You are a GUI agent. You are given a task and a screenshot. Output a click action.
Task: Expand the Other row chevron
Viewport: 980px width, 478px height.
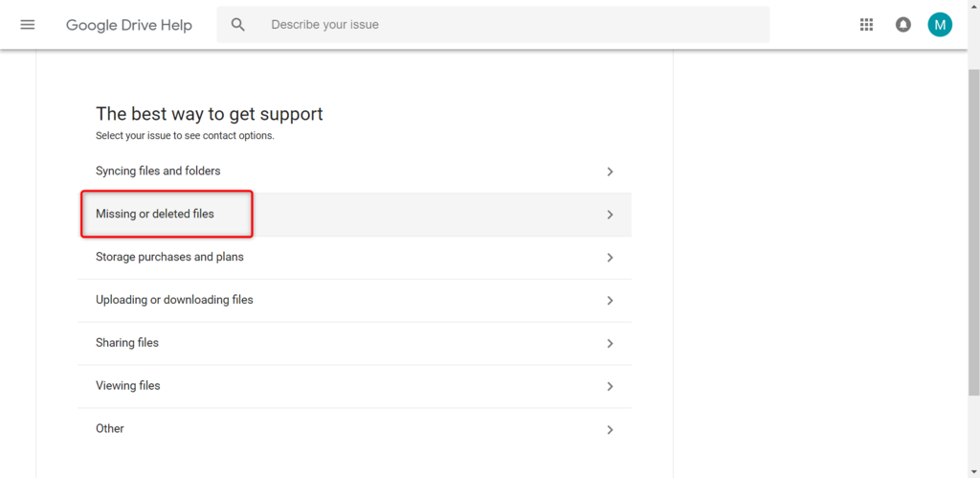(x=610, y=430)
